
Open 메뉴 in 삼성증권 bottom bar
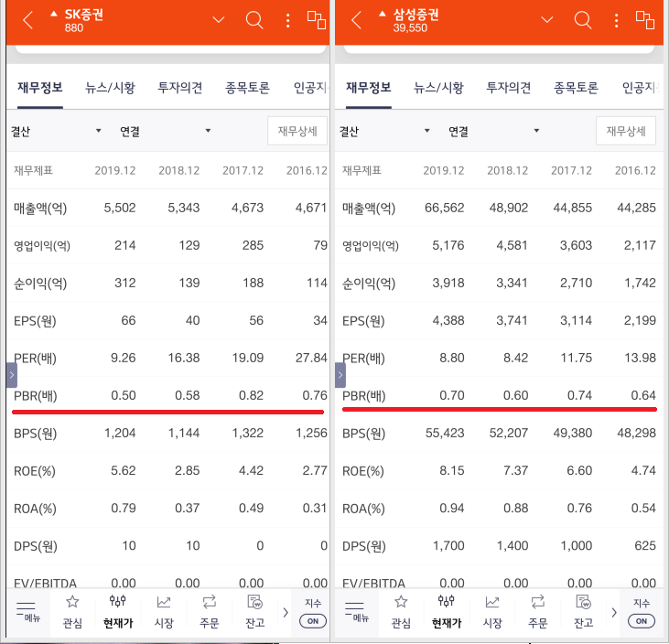356,612
